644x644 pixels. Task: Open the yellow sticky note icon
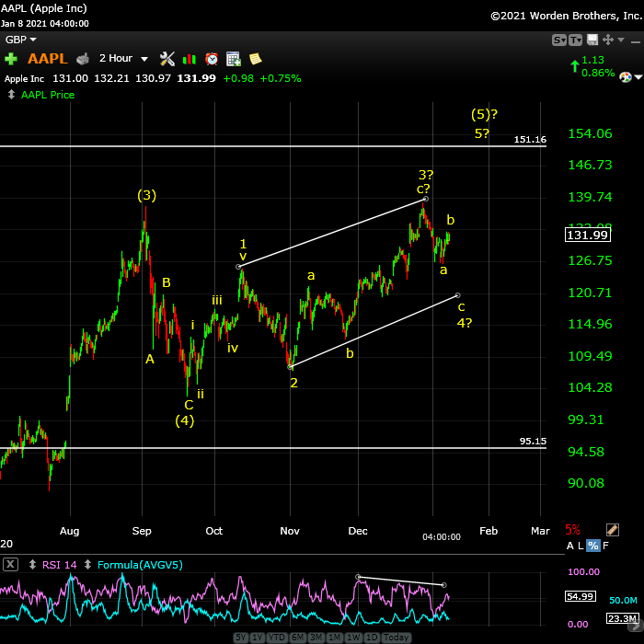(256, 59)
